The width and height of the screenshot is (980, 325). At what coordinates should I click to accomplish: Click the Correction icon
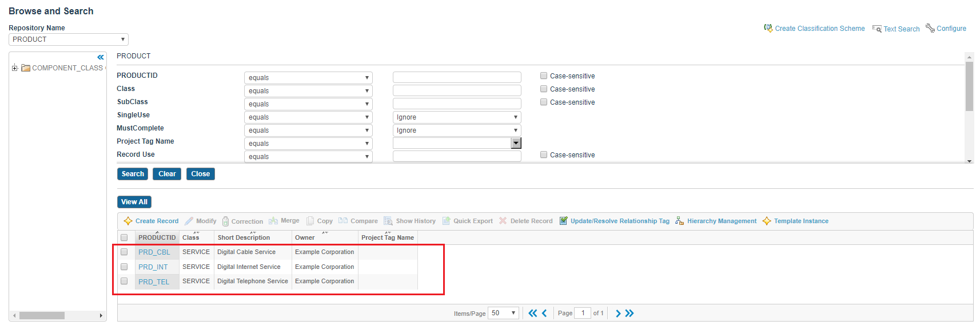[225, 221]
